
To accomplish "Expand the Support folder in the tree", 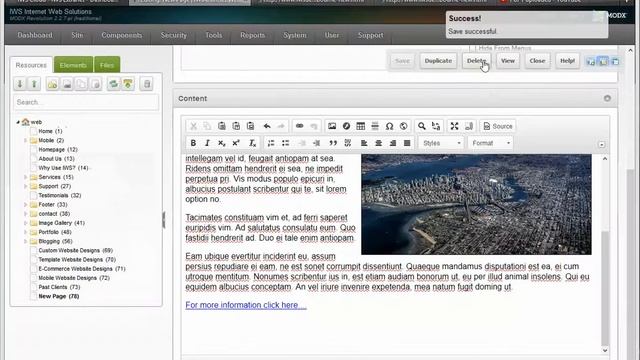I will 25,186.
